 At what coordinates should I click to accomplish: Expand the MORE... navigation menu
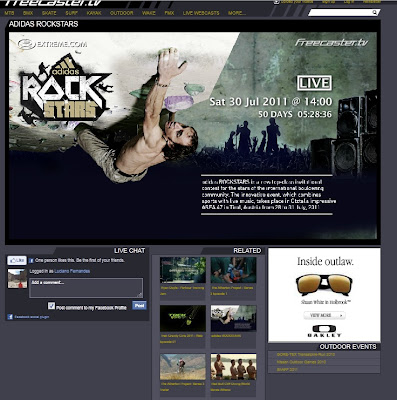click(237, 13)
